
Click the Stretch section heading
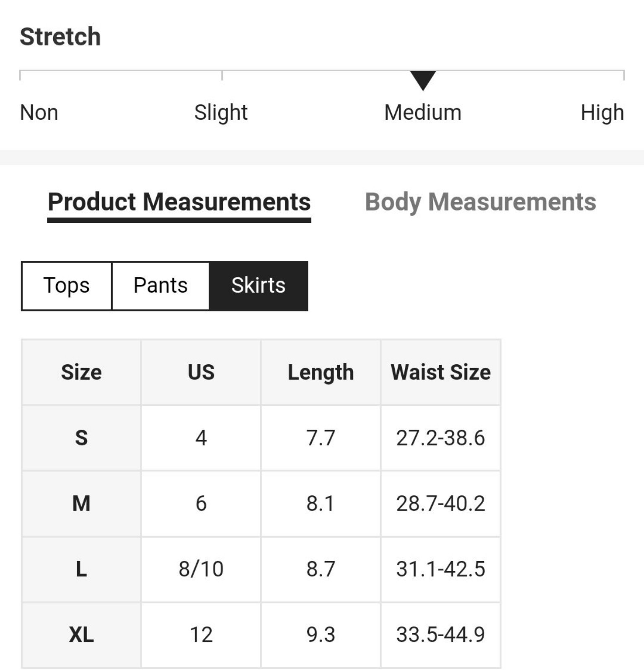click(x=60, y=36)
